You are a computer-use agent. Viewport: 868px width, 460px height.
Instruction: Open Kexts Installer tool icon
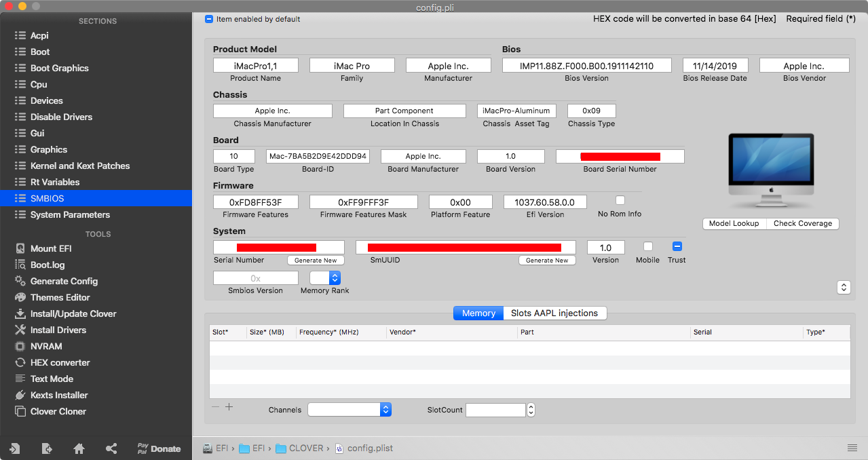point(20,396)
